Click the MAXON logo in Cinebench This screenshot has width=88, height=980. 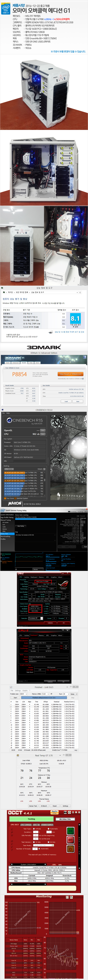tap(15, 503)
